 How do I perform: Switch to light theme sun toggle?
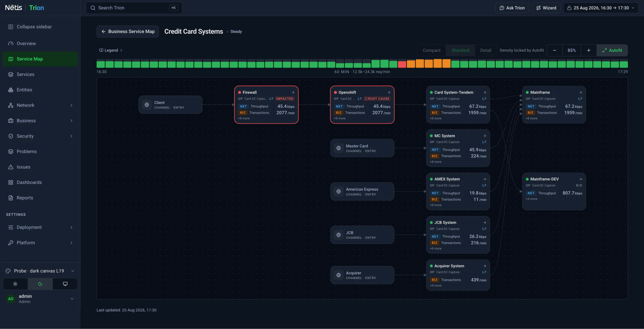(x=15, y=284)
